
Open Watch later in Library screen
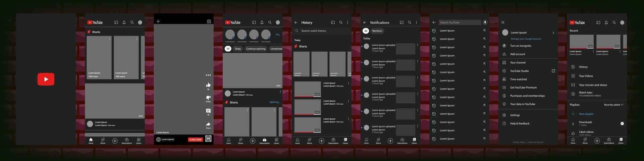590,94
